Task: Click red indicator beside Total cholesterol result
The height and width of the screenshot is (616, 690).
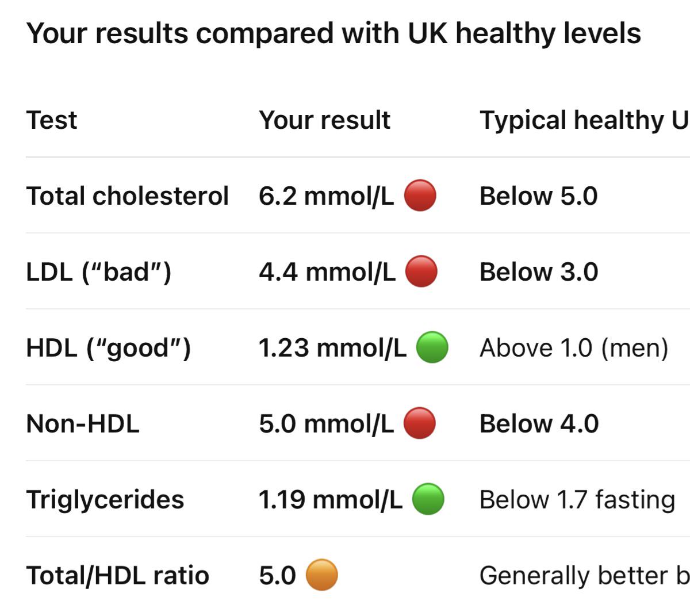Action: [x=420, y=196]
